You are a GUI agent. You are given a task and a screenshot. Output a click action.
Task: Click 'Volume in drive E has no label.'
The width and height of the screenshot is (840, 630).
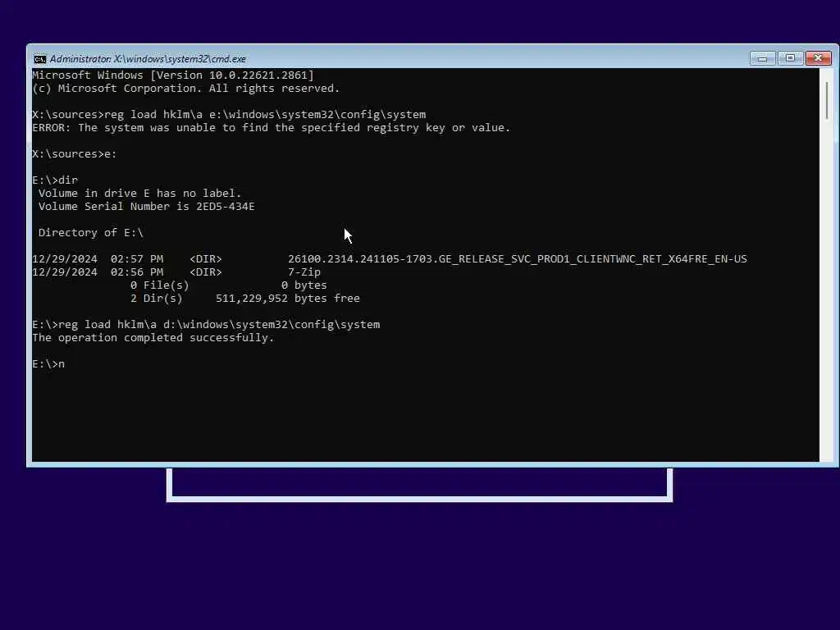[x=139, y=194]
